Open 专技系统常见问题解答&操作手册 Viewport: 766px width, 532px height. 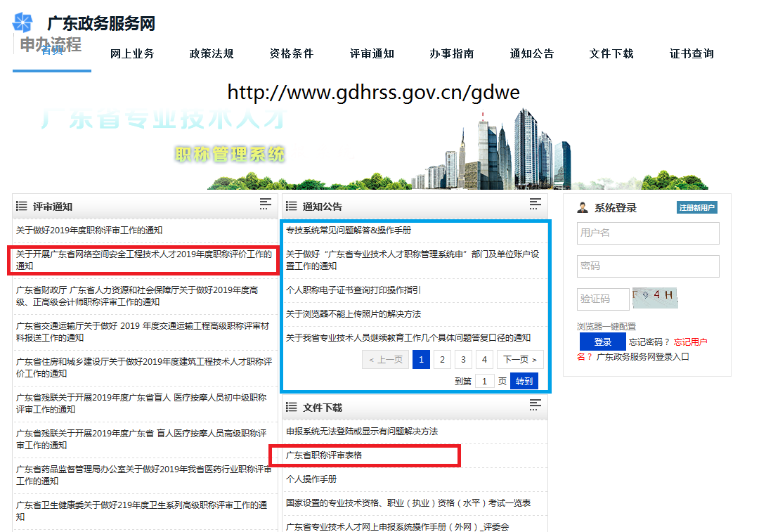pyautogui.click(x=349, y=230)
